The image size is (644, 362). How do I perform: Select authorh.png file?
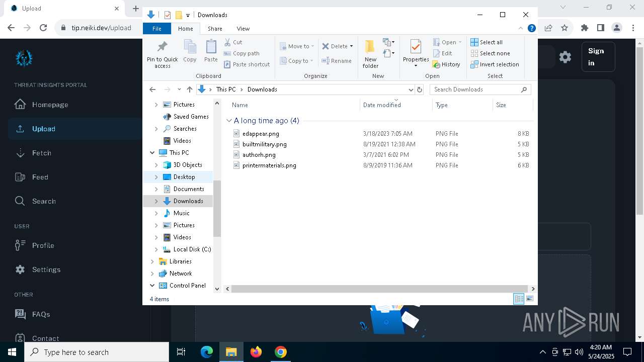259,155
